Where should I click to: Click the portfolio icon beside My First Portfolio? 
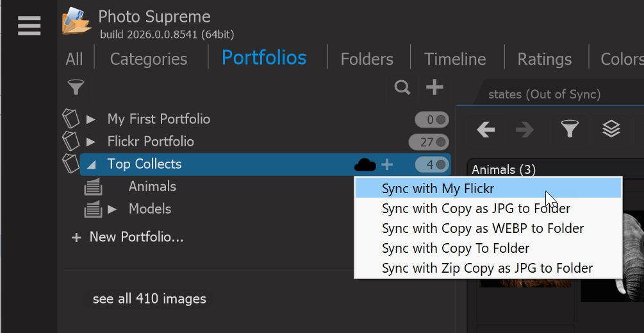70,119
